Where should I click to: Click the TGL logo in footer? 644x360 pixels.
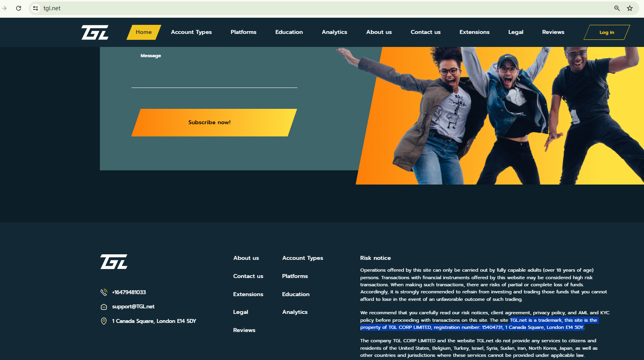pyautogui.click(x=114, y=262)
